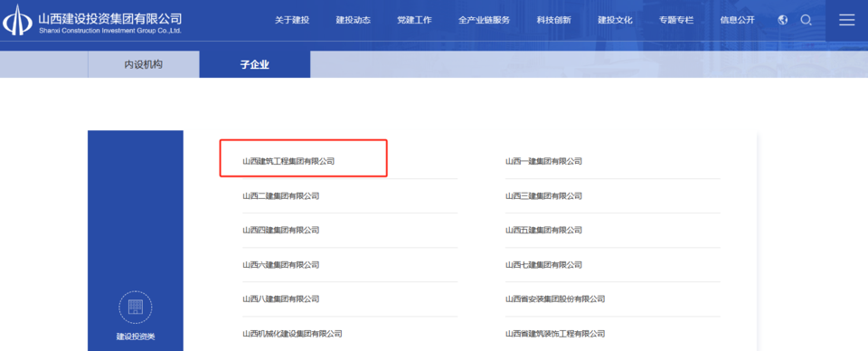
Task: Open the 科技创新 menu
Action: tap(553, 20)
